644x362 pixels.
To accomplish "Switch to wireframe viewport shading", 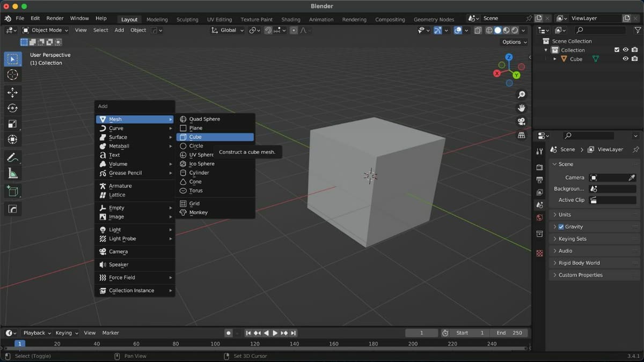I will click(489, 31).
